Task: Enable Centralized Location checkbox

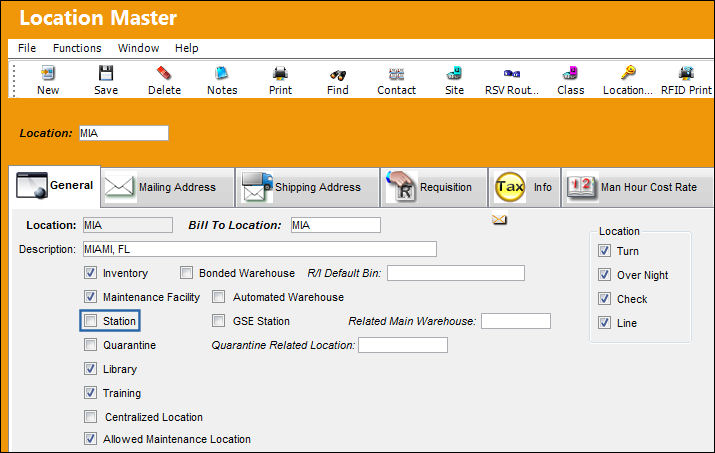Action: (90, 417)
